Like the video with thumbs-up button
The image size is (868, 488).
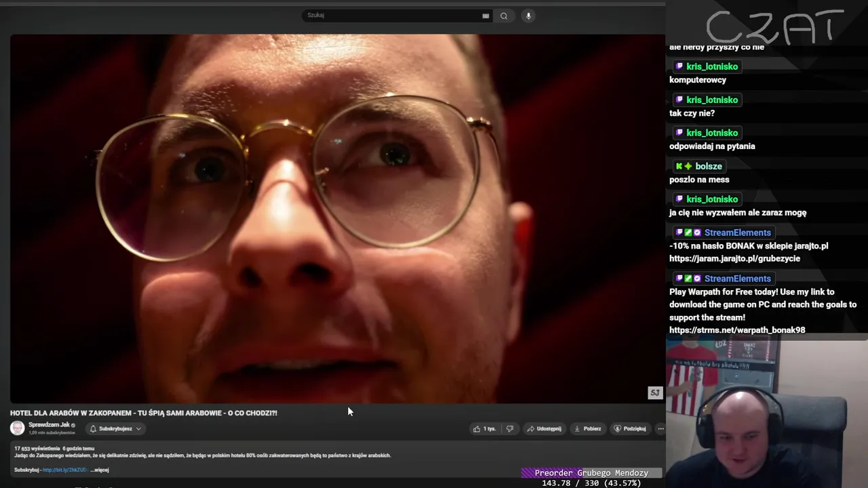pyautogui.click(x=484, y=428)
